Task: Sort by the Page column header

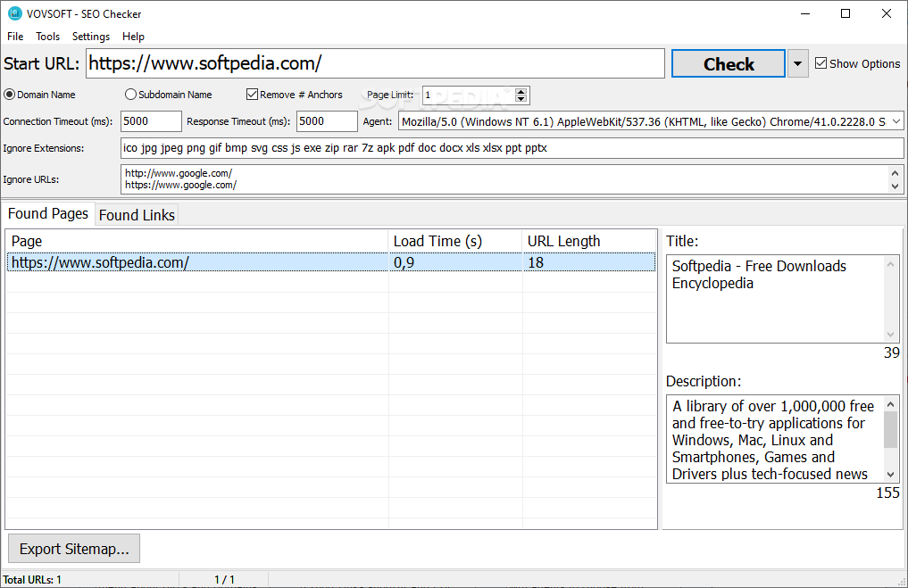Action: click(197, 241)
